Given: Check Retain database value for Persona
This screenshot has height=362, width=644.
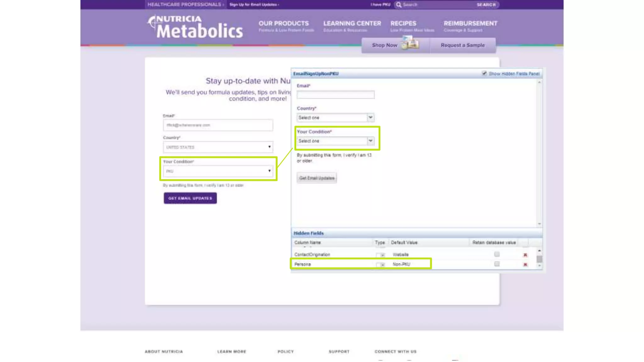Looking at the screenshot, I should coord(497,264).
